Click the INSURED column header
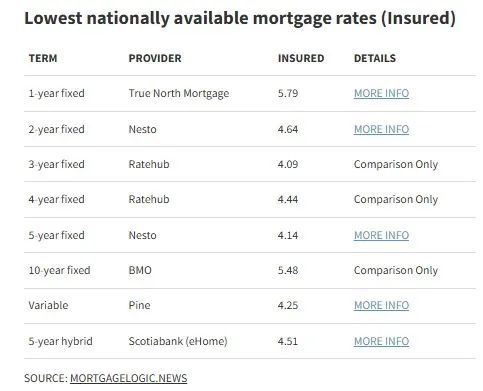The width and height of the screenshot is (483, 391). [x=301, y=58]
